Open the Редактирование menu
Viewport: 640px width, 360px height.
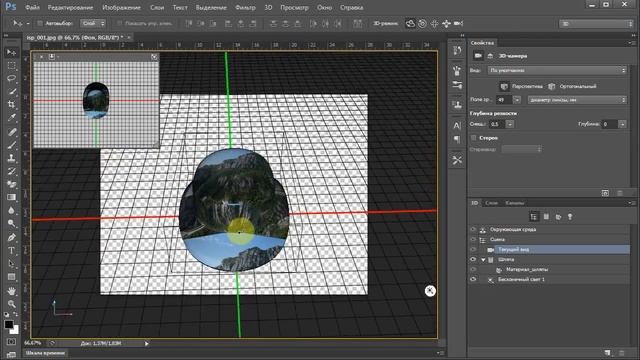tap(70, 7)
